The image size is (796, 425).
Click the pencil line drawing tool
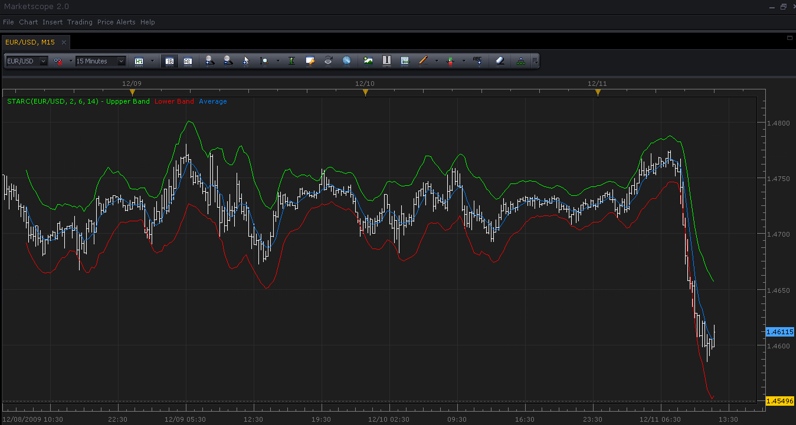click(x=423, y=61)
